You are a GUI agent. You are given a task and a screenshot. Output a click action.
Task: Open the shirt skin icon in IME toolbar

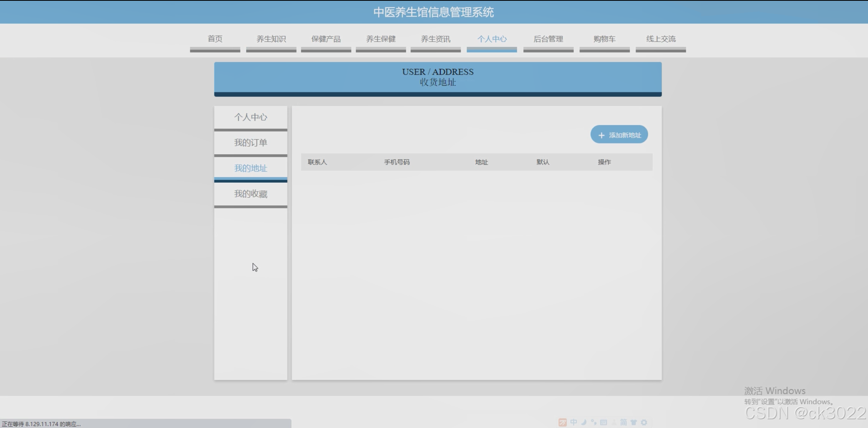click(634, 422)
